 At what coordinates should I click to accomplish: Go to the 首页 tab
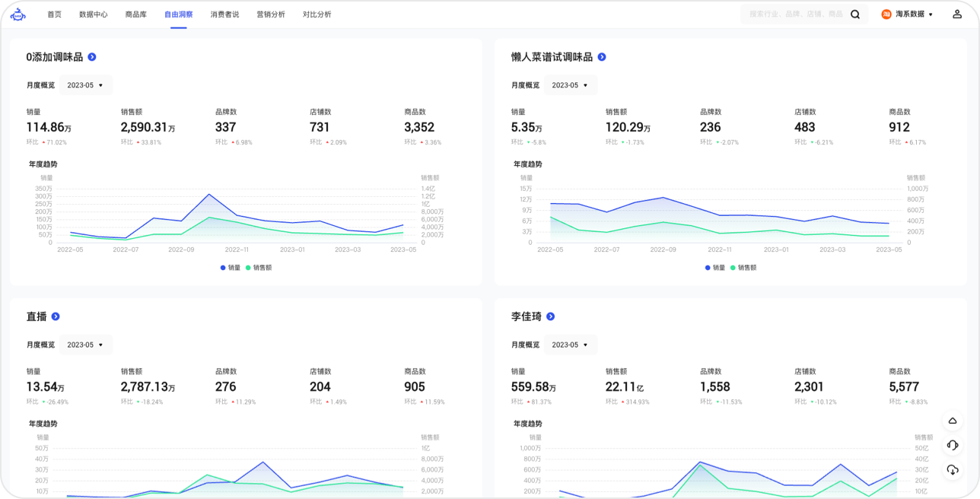point(54,14)
